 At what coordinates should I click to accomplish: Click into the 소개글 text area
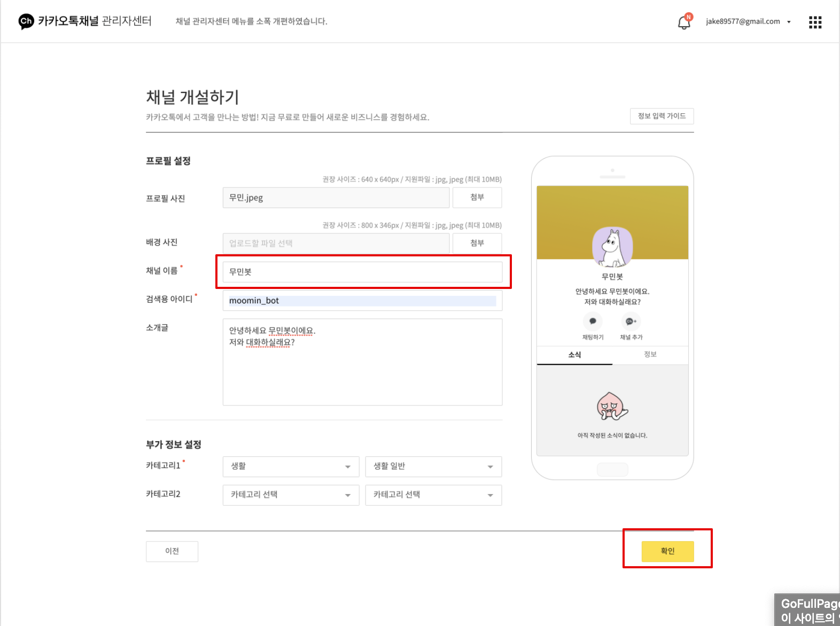(362, 362)
